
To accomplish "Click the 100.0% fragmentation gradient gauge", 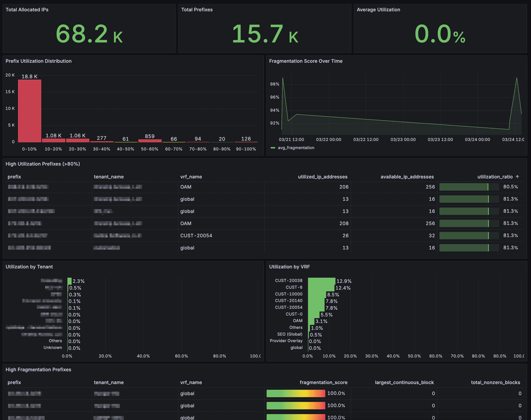I will pos(295,393).
